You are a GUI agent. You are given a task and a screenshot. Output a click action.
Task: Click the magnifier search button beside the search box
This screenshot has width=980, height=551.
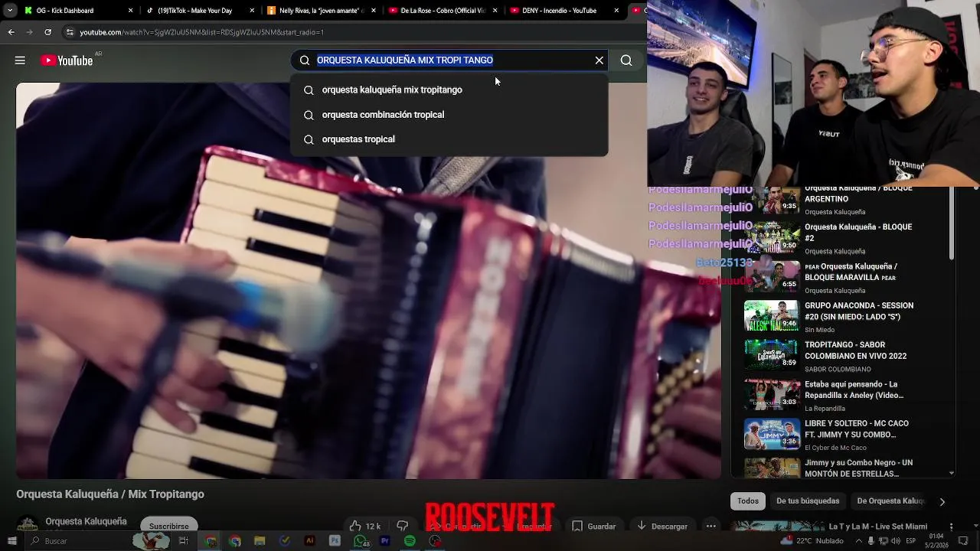click(626, 60)
